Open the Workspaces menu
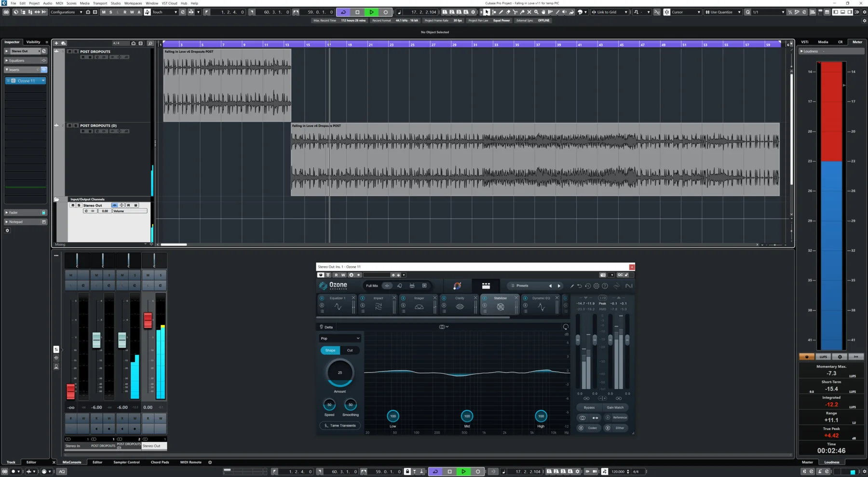The image size is (868, 477). point(133,3)
